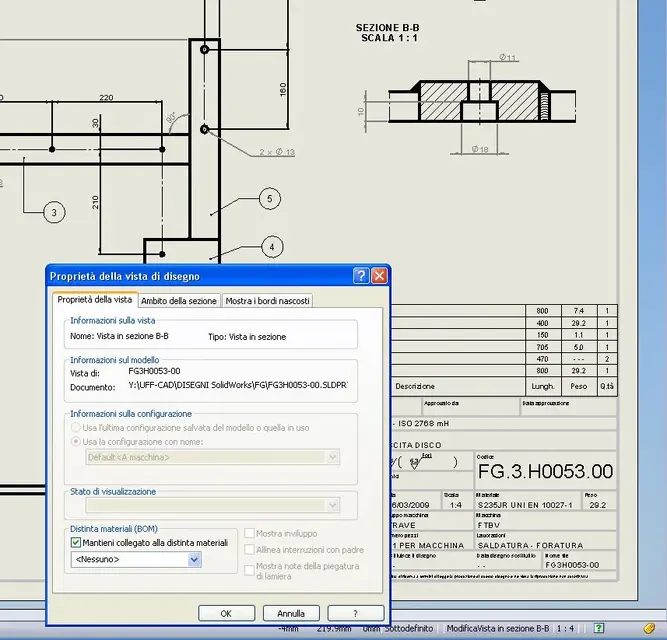The height and width of the screenshot is (640, 667).
Task: Open the Stato di visualizzazione dropdown
Action: [333, 505]
